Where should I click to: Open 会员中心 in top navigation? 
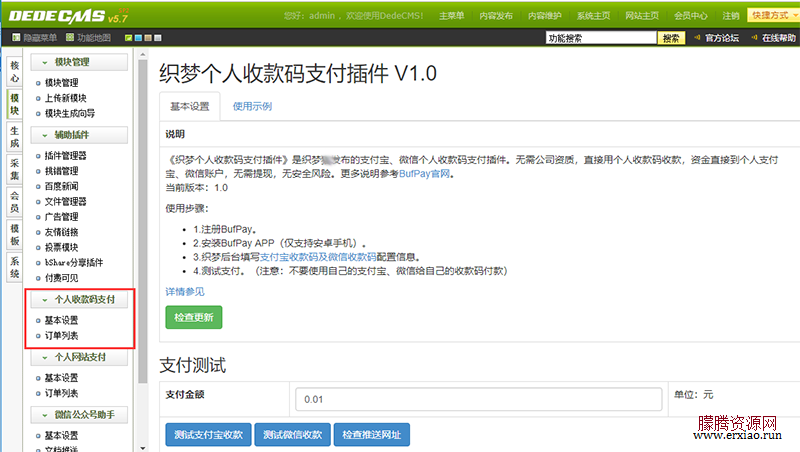point(690,16)
